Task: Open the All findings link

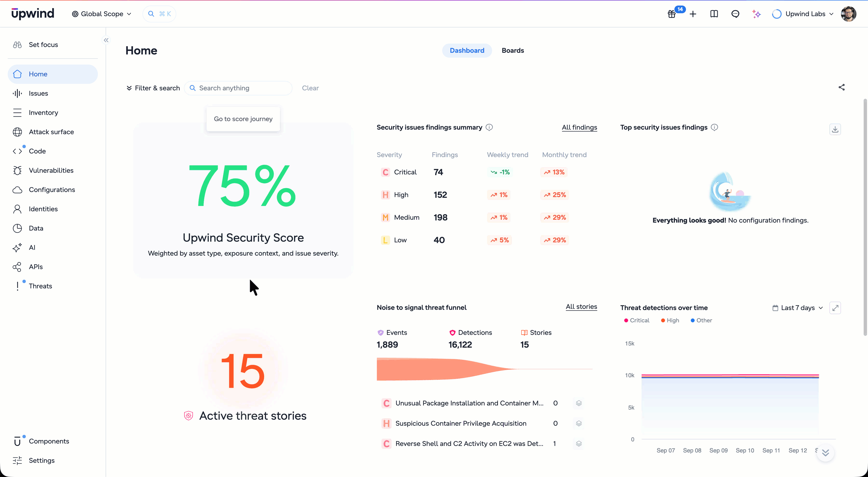Action: point(579,127)
